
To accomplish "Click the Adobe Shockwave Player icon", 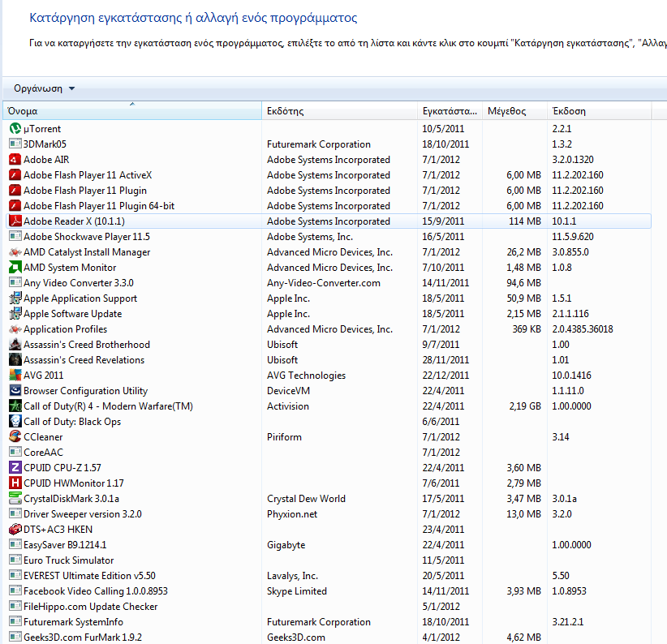I will pyautogui.click(x=15, y=236).
